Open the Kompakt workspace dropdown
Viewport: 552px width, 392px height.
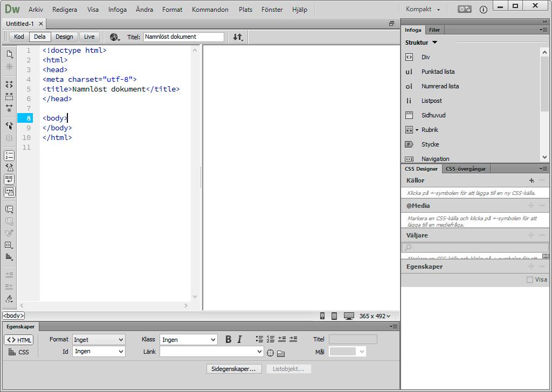coord(423,10)
